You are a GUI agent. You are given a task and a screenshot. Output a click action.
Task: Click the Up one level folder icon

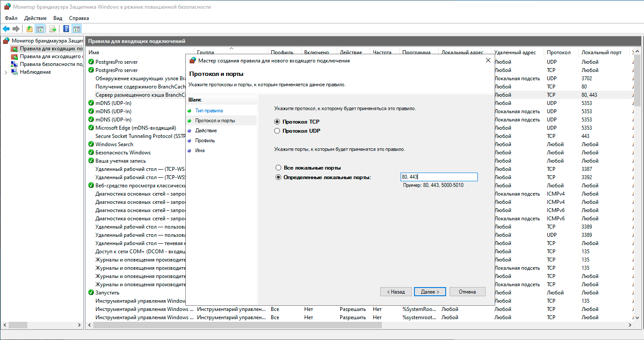(29, 29)
